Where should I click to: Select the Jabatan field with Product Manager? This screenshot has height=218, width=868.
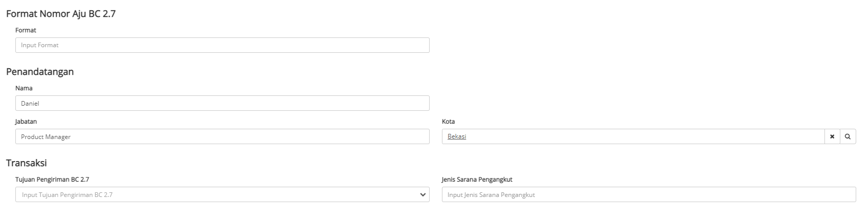click(x=222, y=136)
